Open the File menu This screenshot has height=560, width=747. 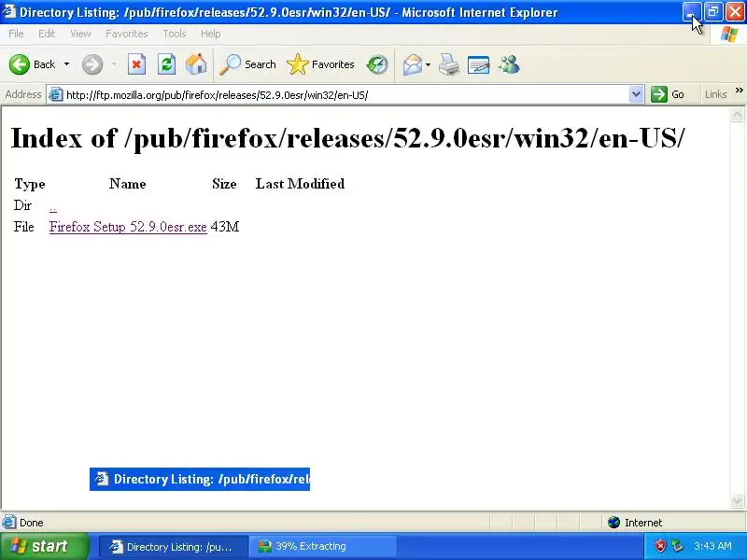16,34
